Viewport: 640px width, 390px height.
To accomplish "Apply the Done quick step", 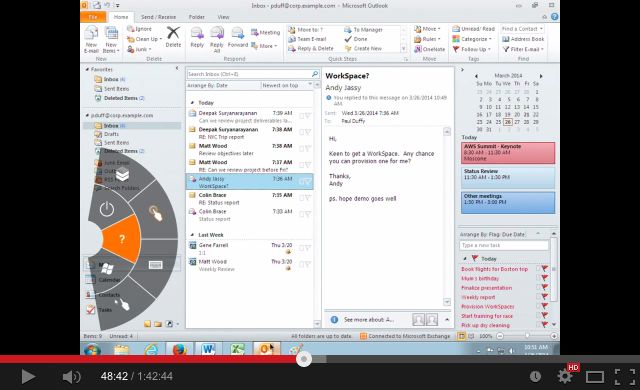I will 356,39.
